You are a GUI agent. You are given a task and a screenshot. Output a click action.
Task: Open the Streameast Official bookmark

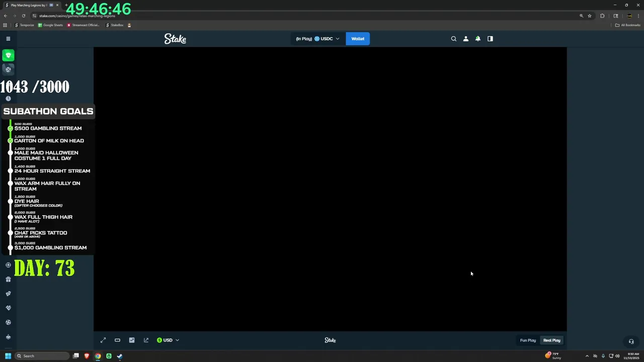click(84, 25)
